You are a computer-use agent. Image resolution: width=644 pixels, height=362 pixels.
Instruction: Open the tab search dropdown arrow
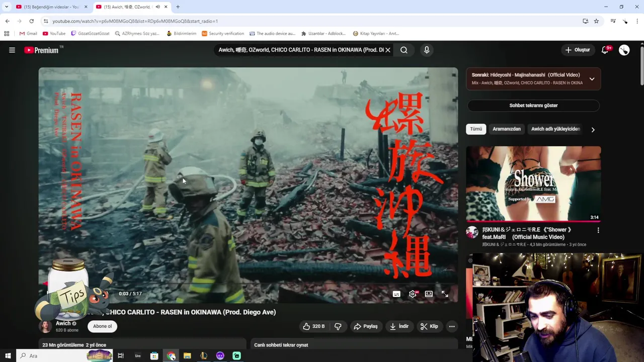point(7,7)
